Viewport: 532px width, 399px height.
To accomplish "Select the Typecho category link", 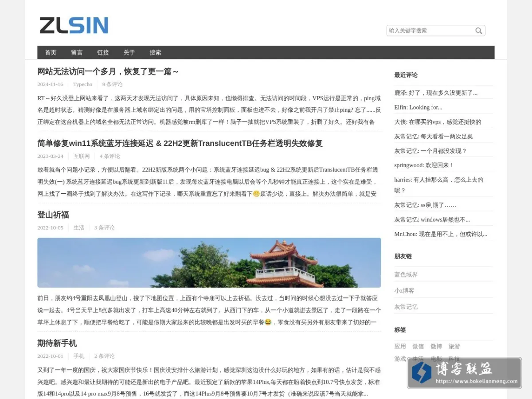I will click(83, 84).
